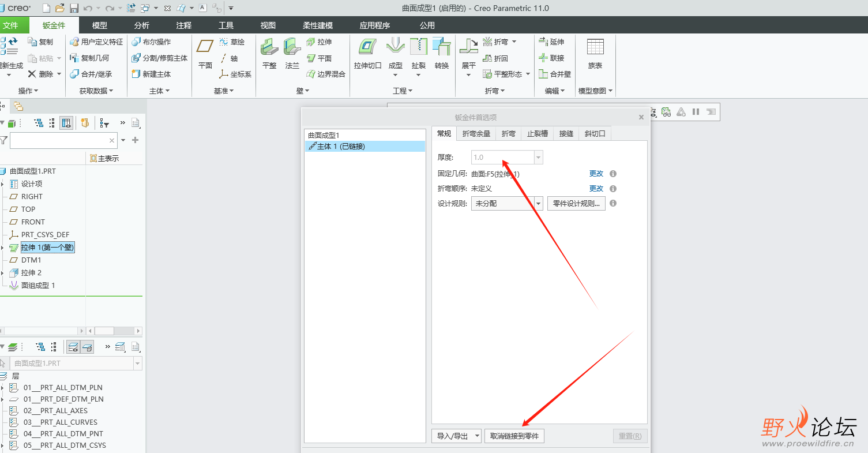Close the 钣金件首选项 dialog
The width and height of the screenshot is (868, 453).
pyautogui.click(x=641, y=117)
